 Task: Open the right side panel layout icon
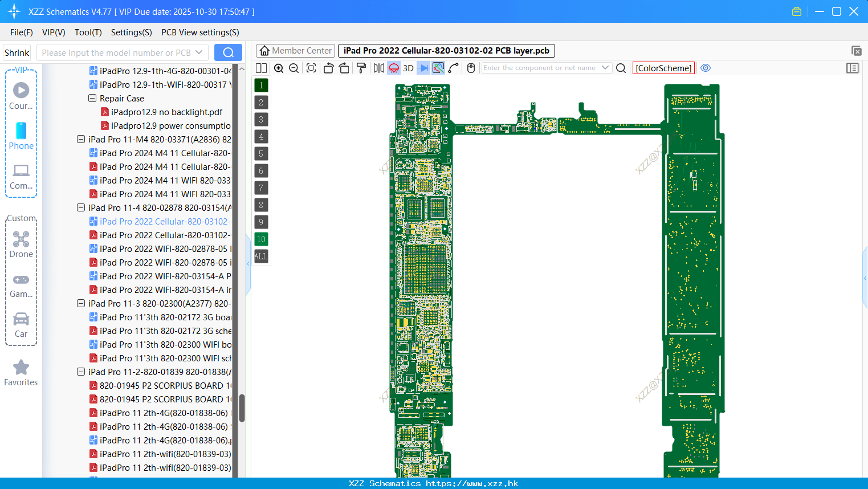(x=853, y=68)
